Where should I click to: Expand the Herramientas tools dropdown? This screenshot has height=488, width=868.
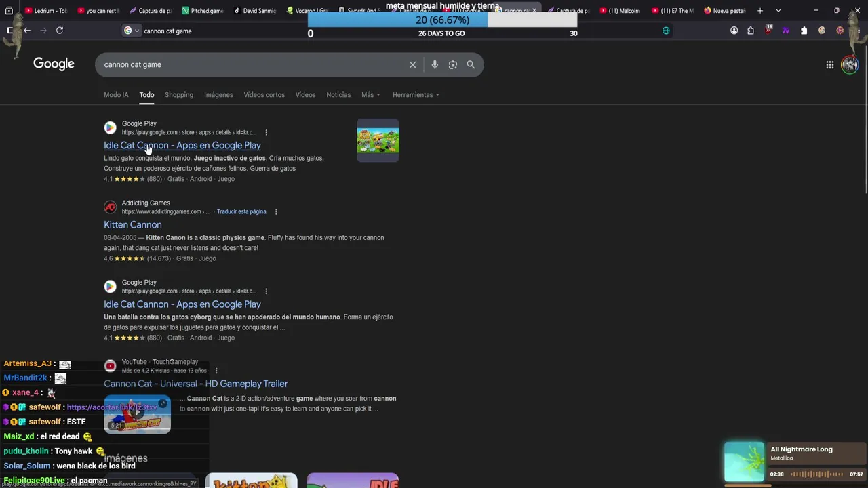pos(416,95)
